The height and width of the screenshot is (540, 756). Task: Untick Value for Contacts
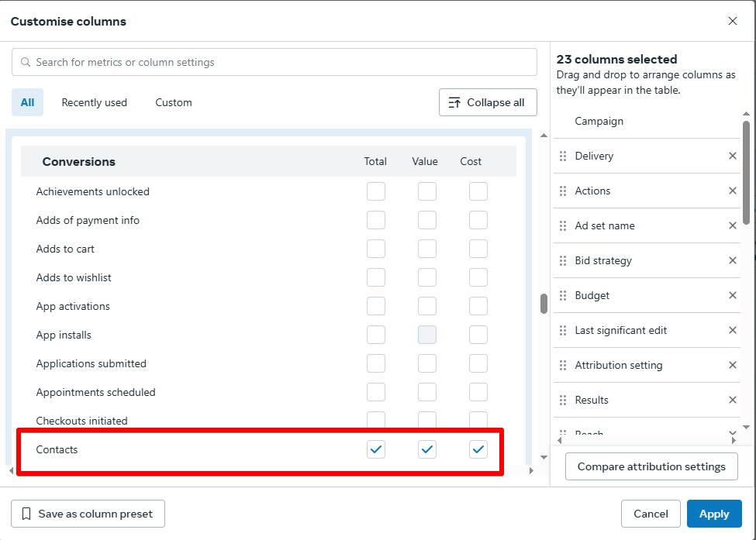427,449
